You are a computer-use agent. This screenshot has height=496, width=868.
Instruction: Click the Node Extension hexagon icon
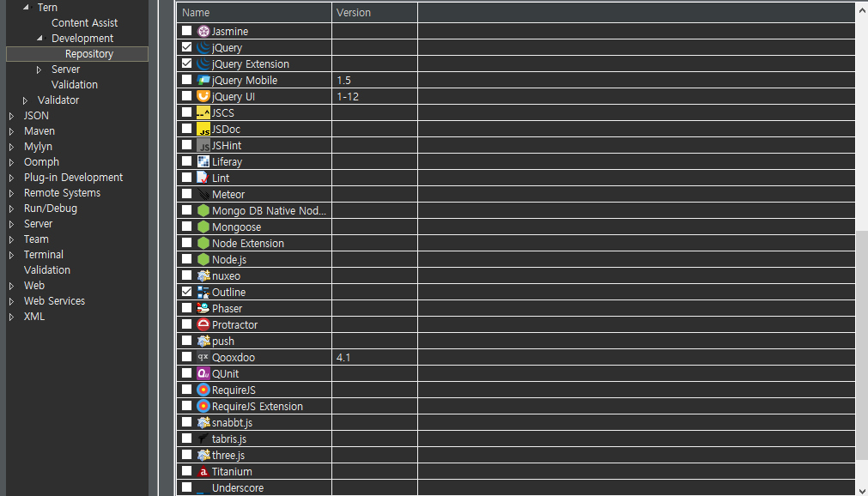pyautogui.click(x=203, y=244)
